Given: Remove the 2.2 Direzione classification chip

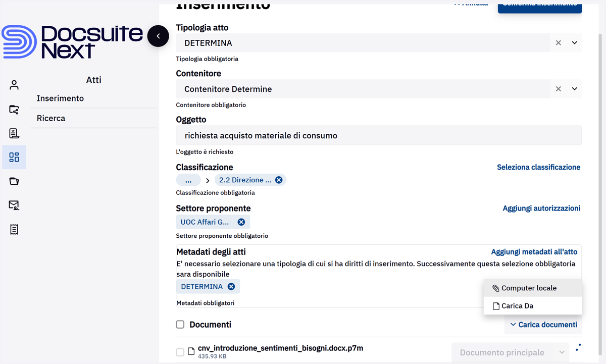Looking at the screenshot, I should click(x=279, y=180).
